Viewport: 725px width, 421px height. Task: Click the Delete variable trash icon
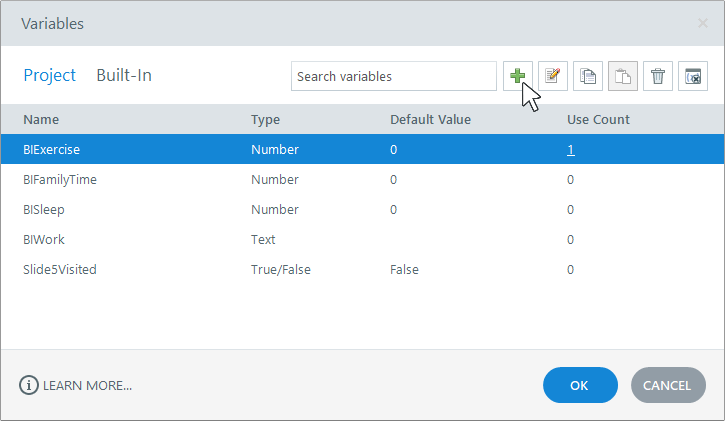657,76
